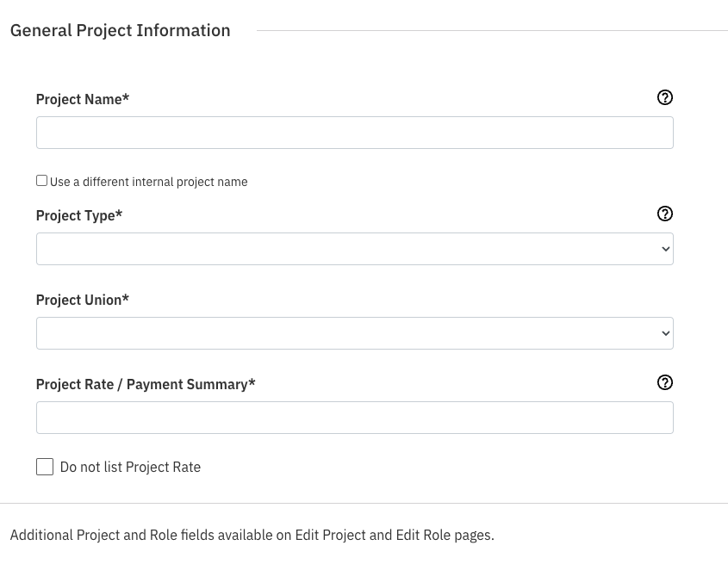The width and height of the screenshot is (728, 564).
Task: Click the 'Project Type*' field label
Action: pos(78,215)
